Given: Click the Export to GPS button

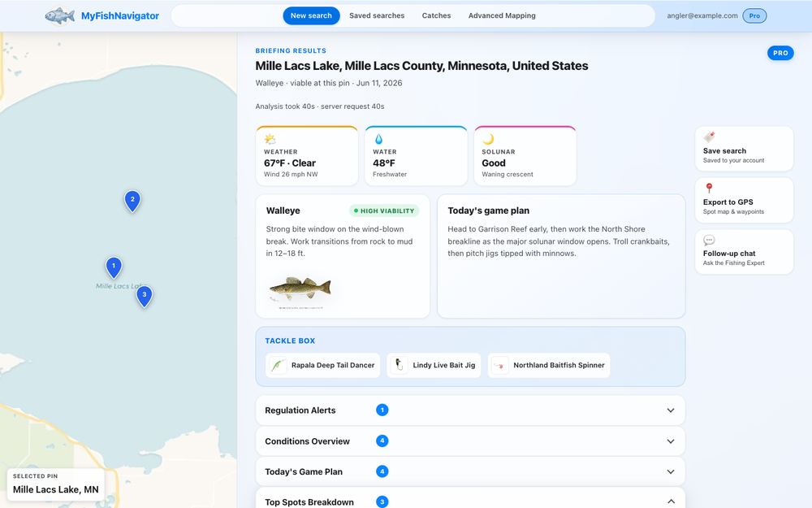Looking at the screenshot, I should pos(744,200).
